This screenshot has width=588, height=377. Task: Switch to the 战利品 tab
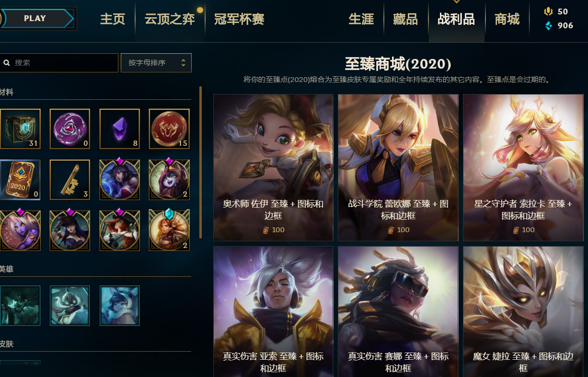(x=456, y=19)
